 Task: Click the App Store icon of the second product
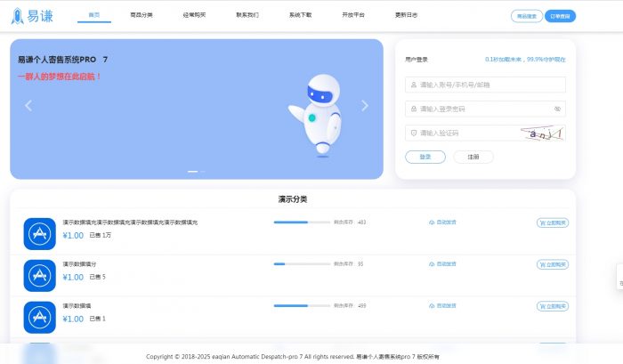pyautogui.click(x=39, y=275)
